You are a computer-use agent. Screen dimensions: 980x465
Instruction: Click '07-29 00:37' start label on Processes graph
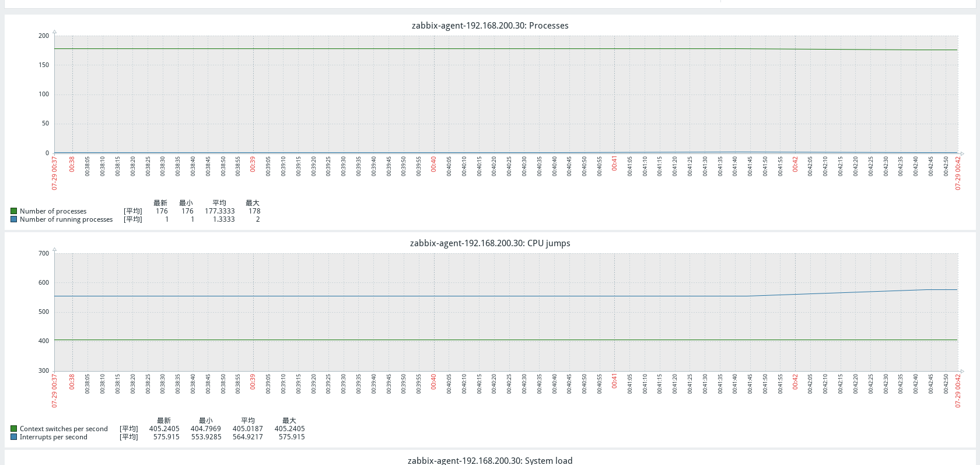coord(55,173)
